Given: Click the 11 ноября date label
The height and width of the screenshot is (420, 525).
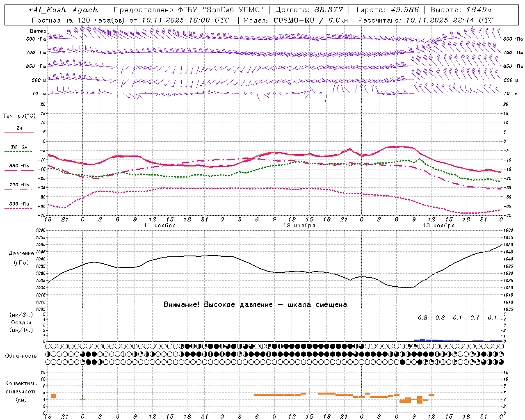Looking at the screenshot, I should [x=160, y=226].
